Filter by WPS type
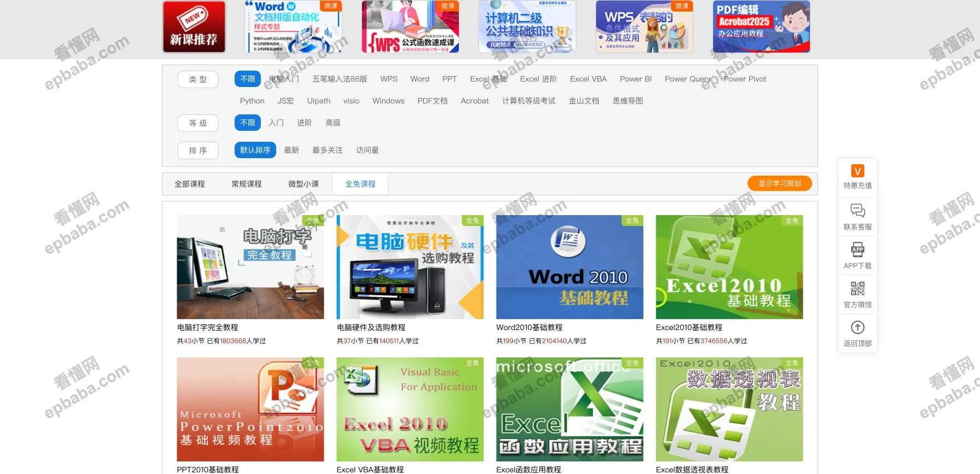This screenshot has width=980, height=474. point(389,79)
